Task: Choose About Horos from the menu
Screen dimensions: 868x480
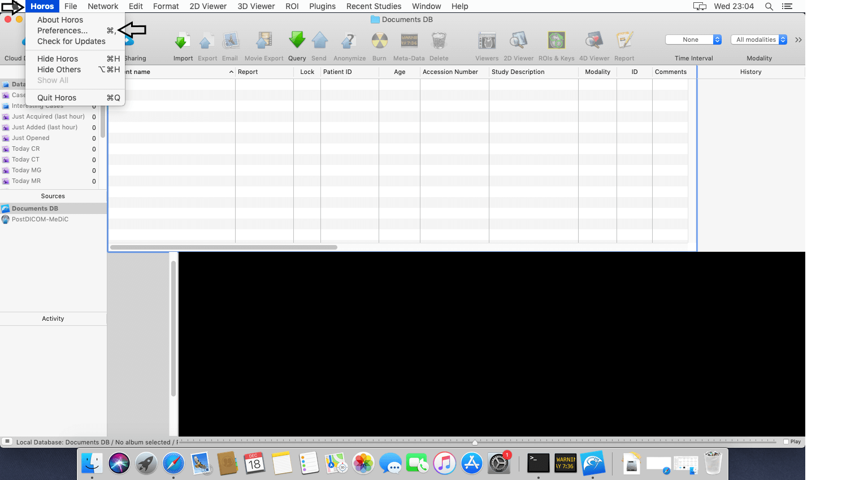Action: click(60, 20)
